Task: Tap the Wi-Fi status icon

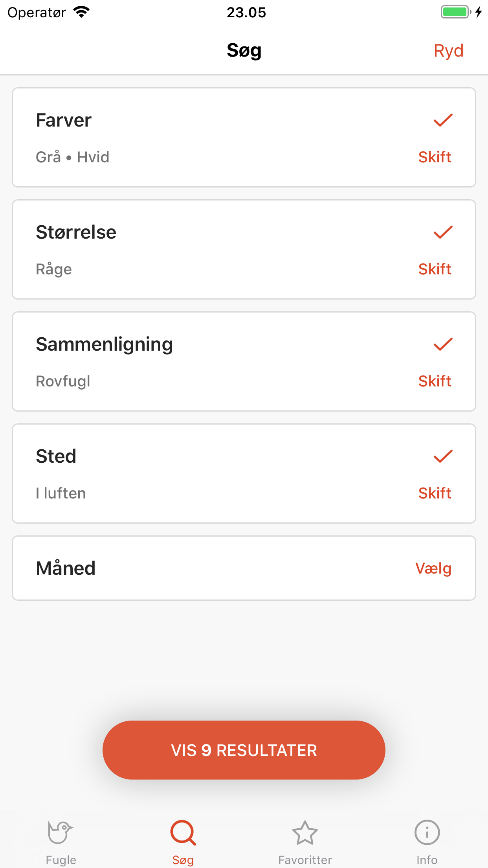Action: coord(81,12)
